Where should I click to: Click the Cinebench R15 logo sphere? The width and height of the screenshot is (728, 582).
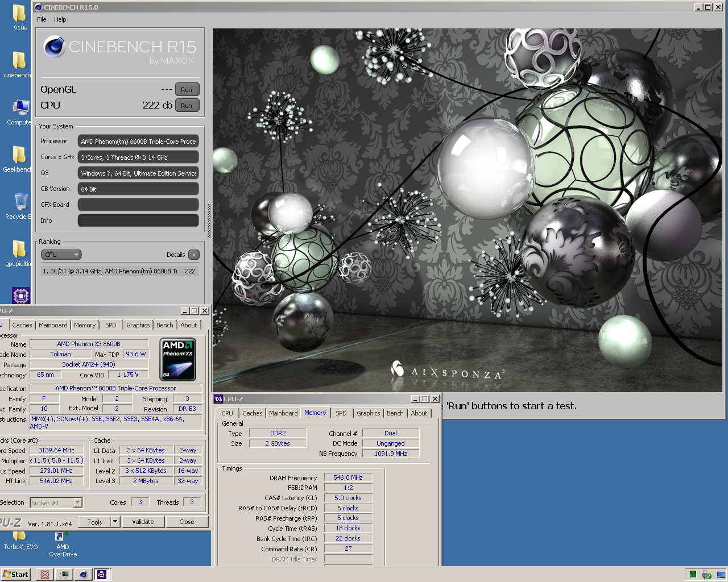[55, 47]
